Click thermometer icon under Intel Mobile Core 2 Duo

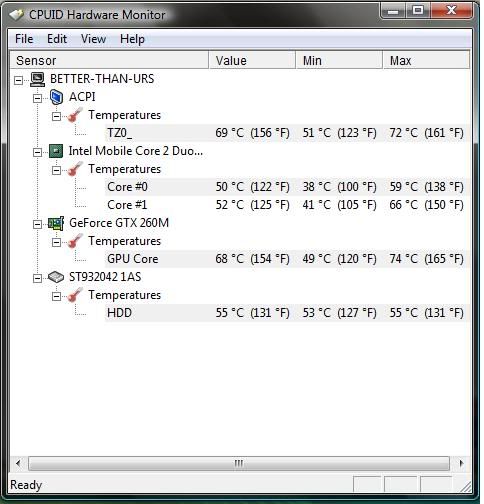(75, 169)
